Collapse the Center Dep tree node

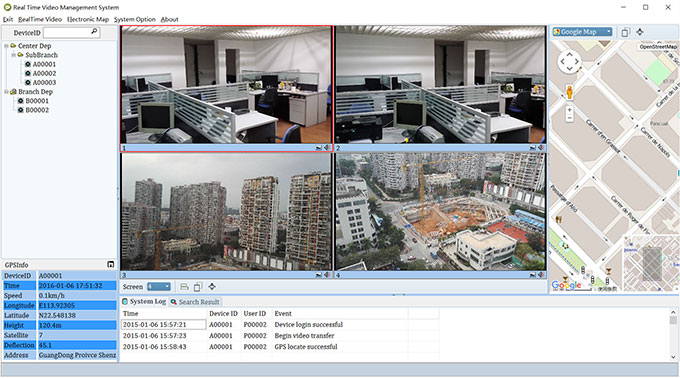coord(6,46)
